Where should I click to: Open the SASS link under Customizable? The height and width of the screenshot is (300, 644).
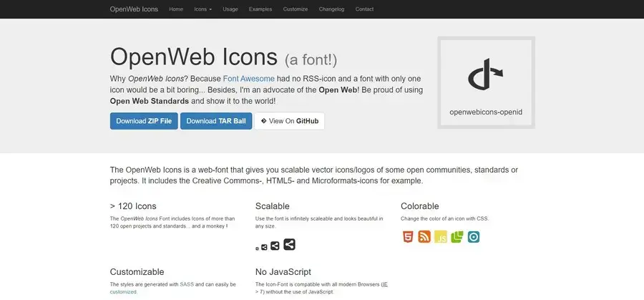187,284
